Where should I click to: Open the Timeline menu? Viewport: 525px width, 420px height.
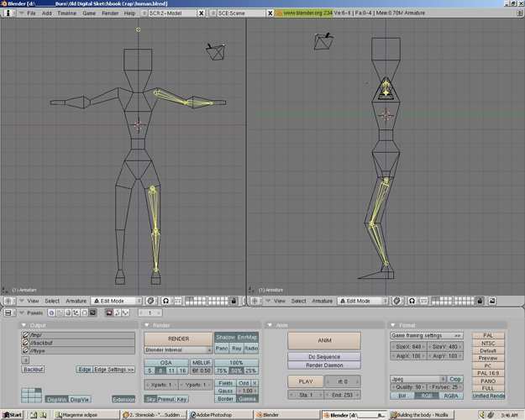[67, 13]
